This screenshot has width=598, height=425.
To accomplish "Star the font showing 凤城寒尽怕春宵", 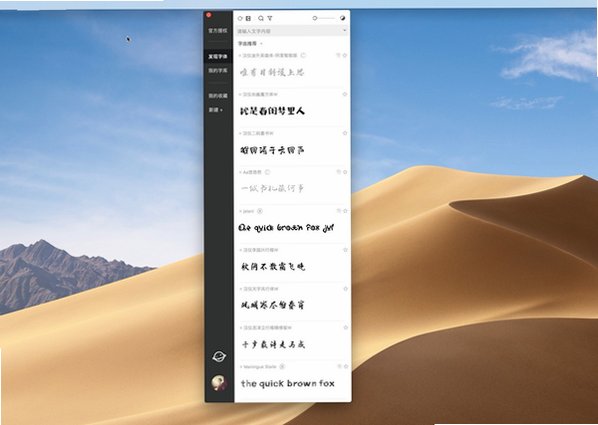I will point(345,289).
